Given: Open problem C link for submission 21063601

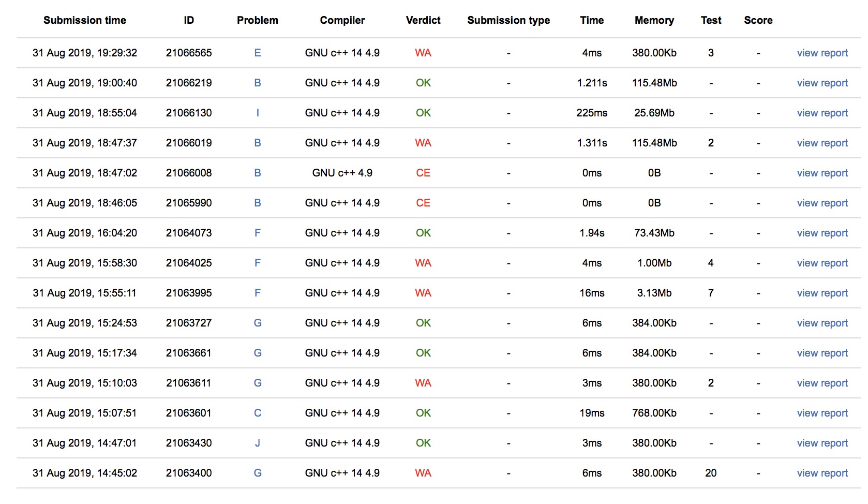Looking at the screenshot, I should point(258,413).
